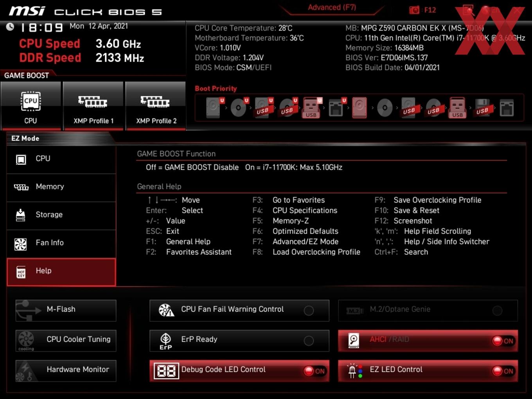Image resolution: width=532 pixels, height=399 pixels.
Task: Click the DDR Voltage: 1.204V reading
Action: coord(229,58)
